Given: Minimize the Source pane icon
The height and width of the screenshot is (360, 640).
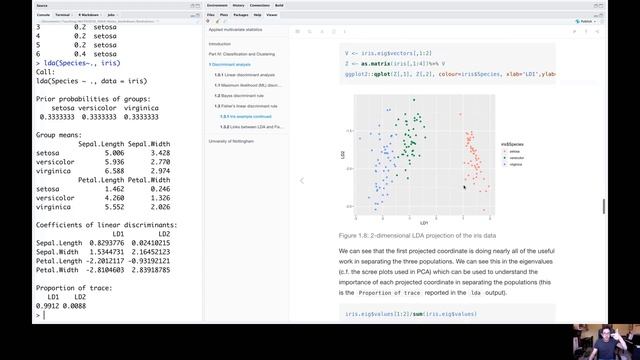Looking at the screenshot, I should [192, 6].
